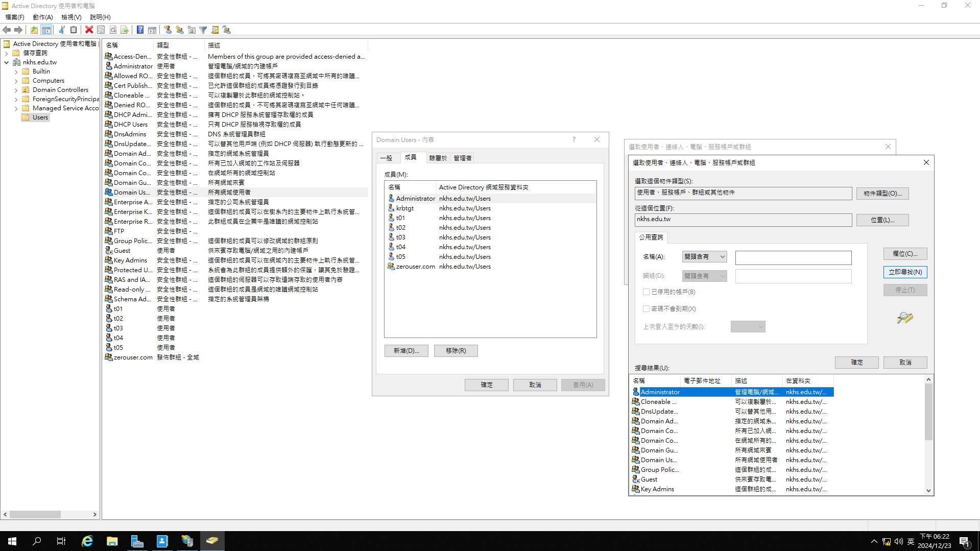Create a new organizational unit via toolbar icon

[x=192, y=30]
